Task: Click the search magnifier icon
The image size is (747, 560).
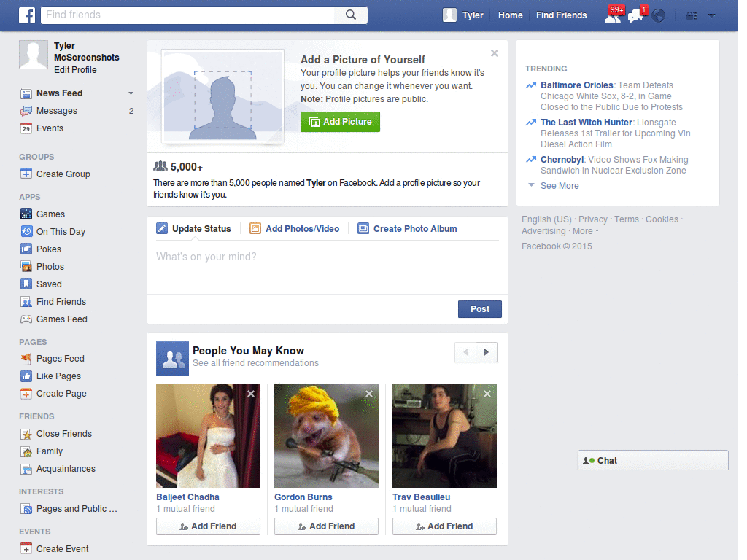Action: click(351, 15)
